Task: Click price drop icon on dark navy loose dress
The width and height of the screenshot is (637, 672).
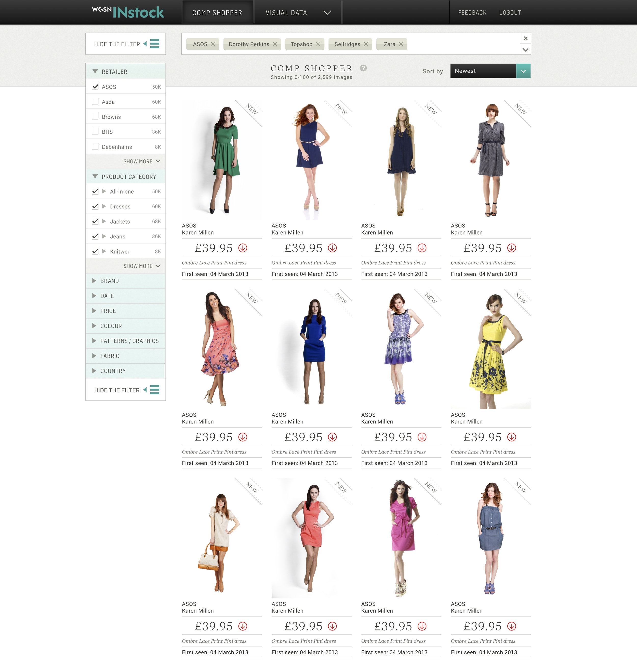Action: [x=422, y=248]
